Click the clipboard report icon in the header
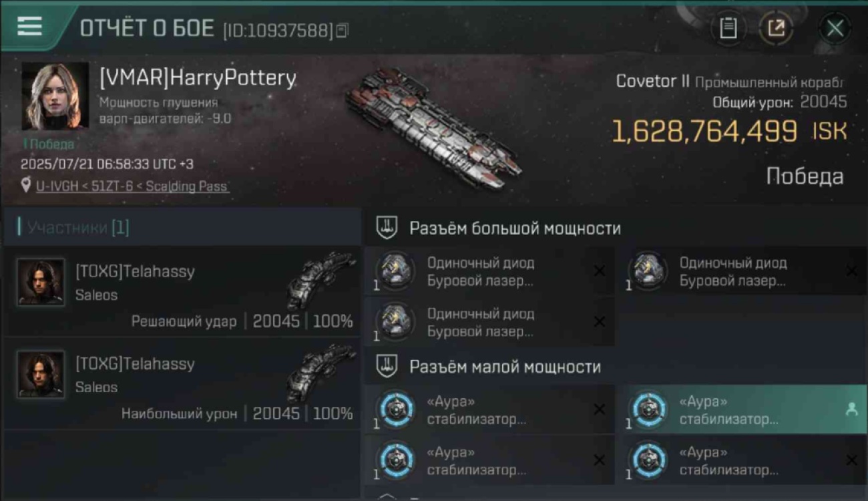 point(728,28)
